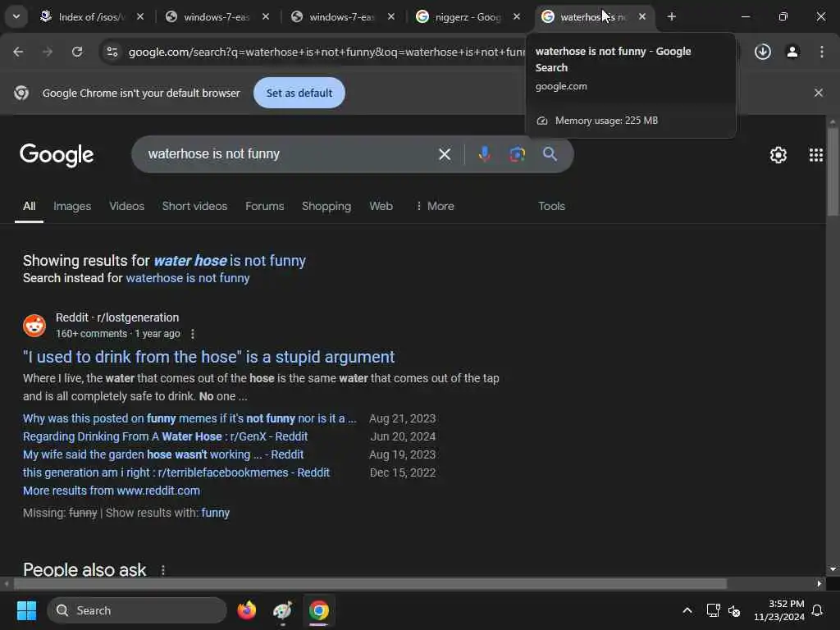Open a new tab with plus button
Image resolution: width=840 pixels, height=630 pixels.
671,17
